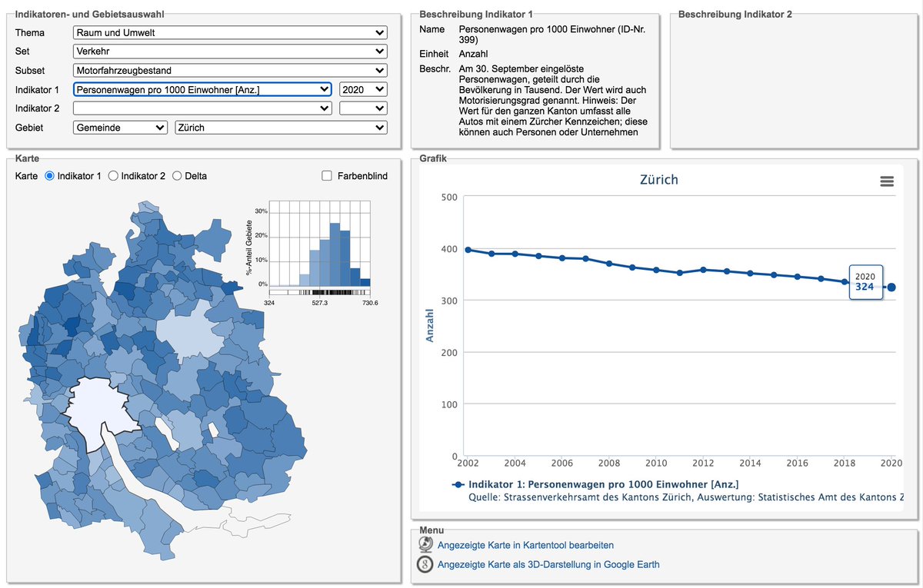Click histogram axis value 527.3
This screenshot has width=923, height=588.
point(319,304)
